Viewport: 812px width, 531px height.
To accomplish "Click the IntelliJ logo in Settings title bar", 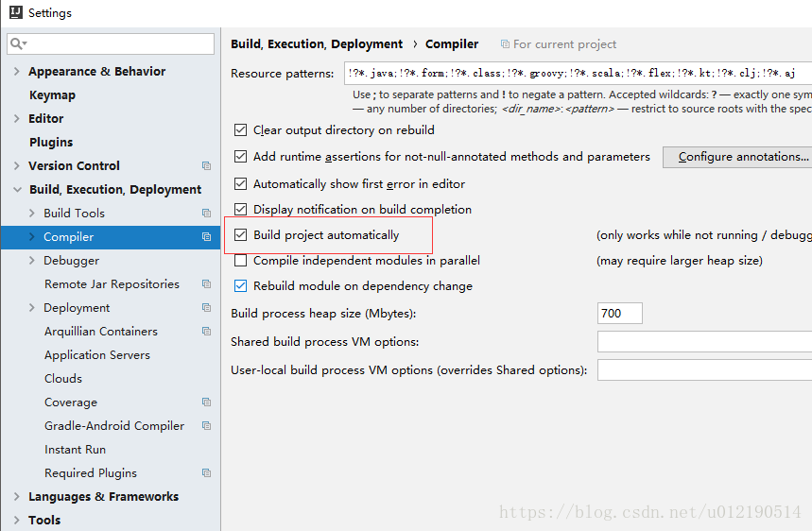I will [x=16, y=12].
